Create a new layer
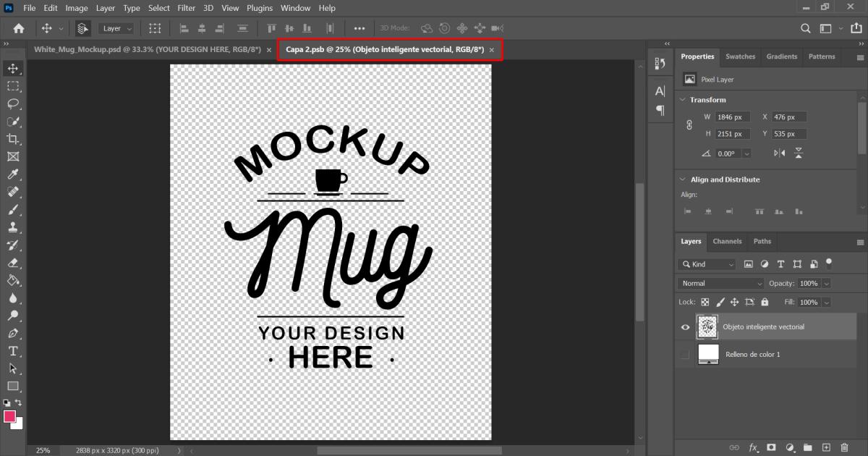Viewport: 868px width, 456px height. (825, 447)
